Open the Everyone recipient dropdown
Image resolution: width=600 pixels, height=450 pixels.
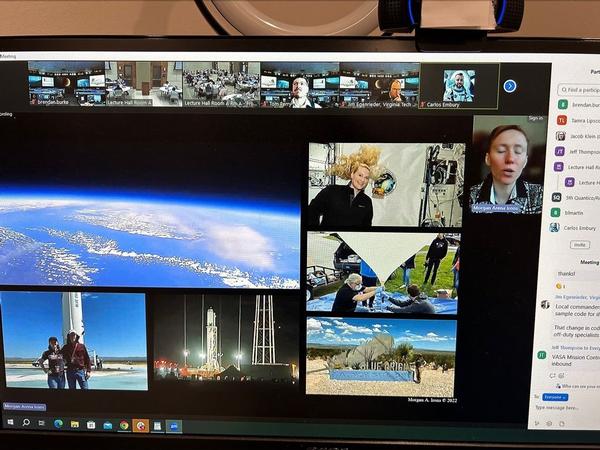(555, 397)
